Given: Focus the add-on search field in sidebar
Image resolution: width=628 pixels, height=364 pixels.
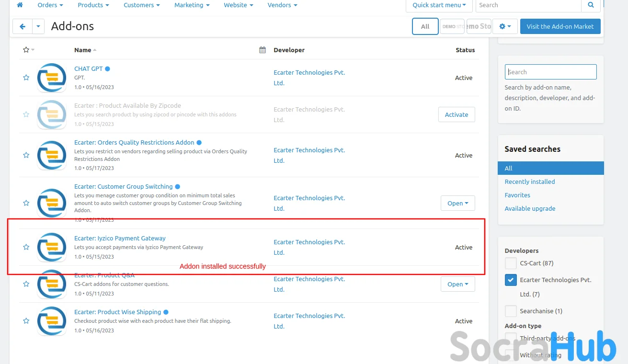Looking at the screenshot, I should 550,72.
